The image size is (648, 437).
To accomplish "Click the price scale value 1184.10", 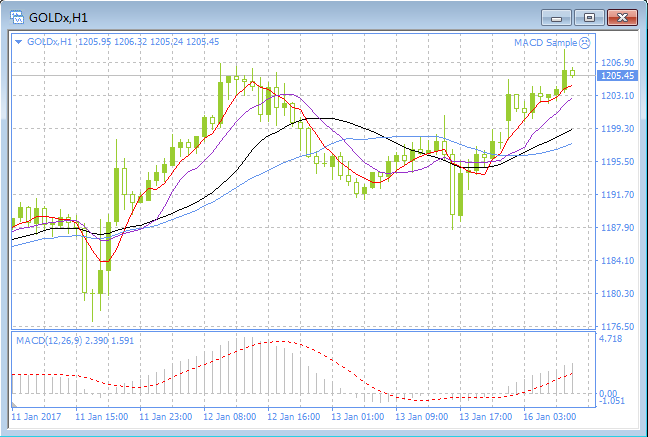I will click(617, 260).
